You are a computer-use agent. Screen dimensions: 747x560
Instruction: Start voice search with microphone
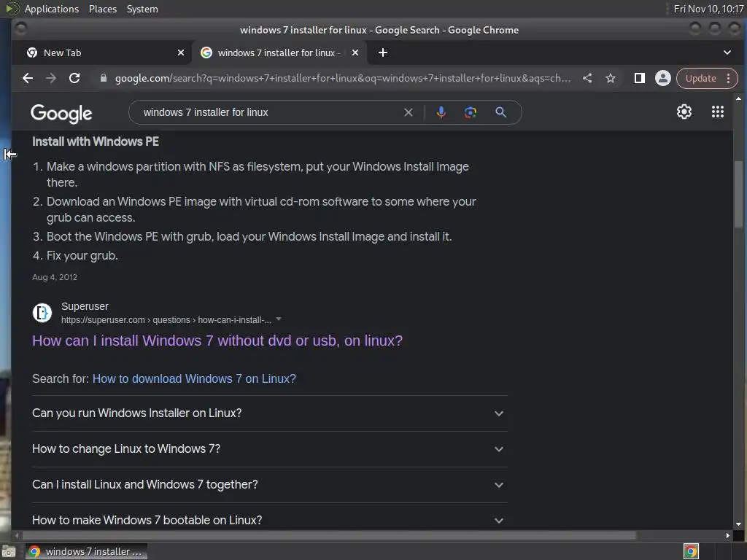[x=441, y=112]
